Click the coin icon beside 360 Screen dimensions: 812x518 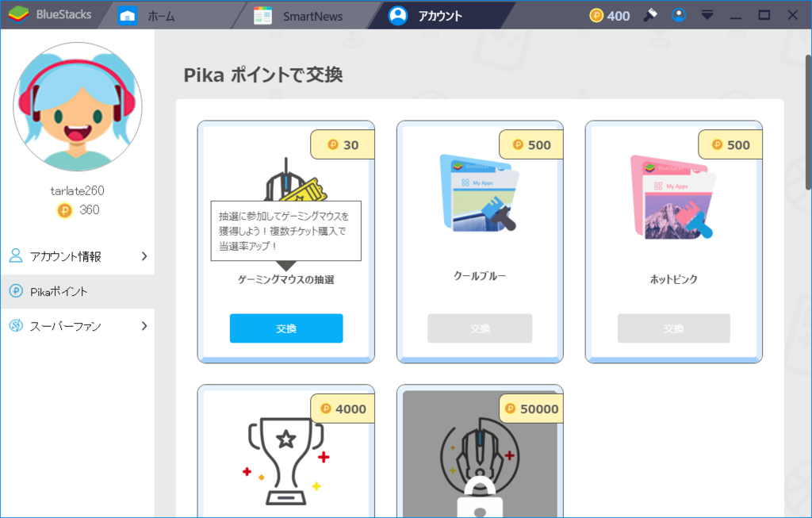click(x=64, y=210)
